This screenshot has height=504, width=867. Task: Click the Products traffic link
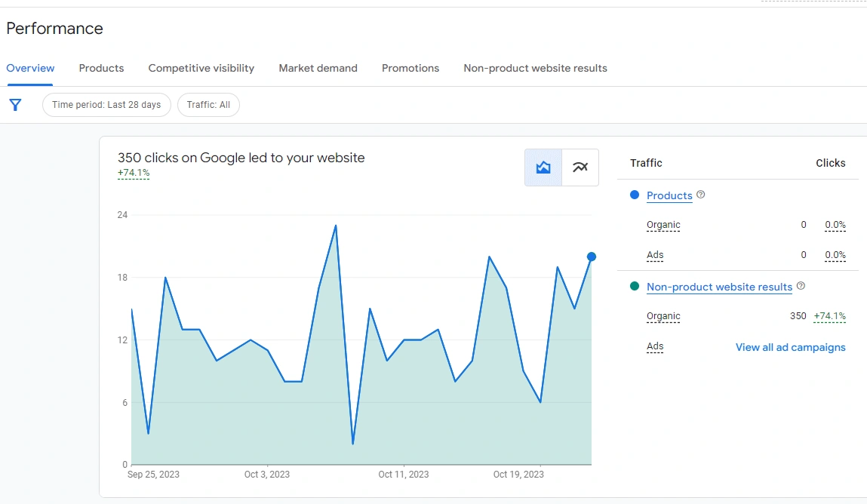click(669, 195)
